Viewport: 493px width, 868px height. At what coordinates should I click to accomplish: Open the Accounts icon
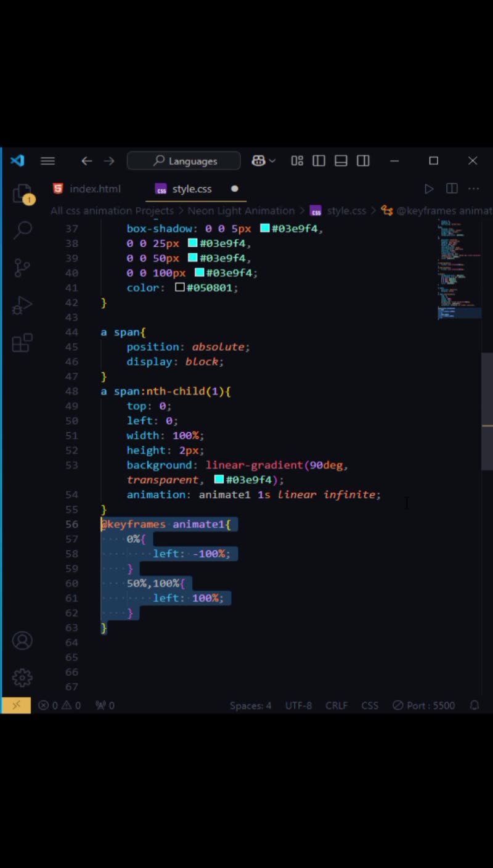tap(22, 641)
